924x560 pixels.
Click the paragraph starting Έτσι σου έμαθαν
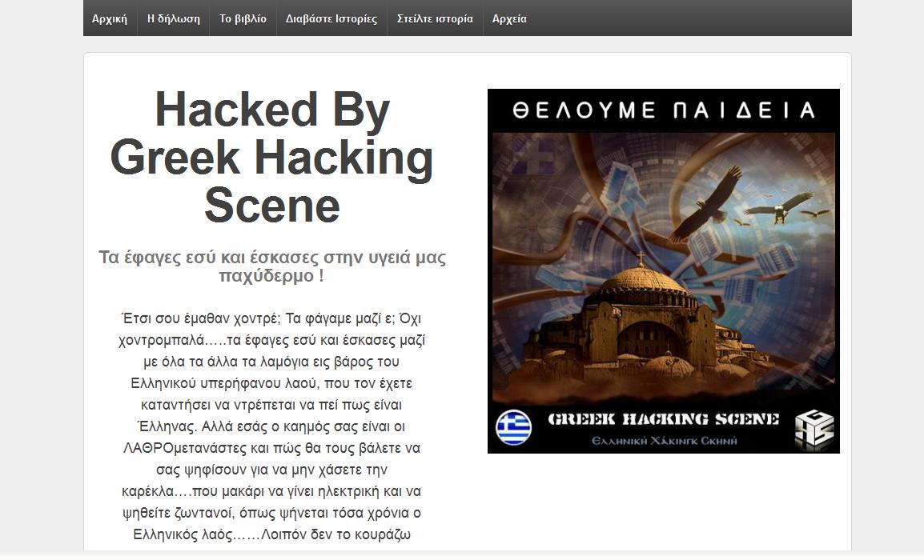271,426
